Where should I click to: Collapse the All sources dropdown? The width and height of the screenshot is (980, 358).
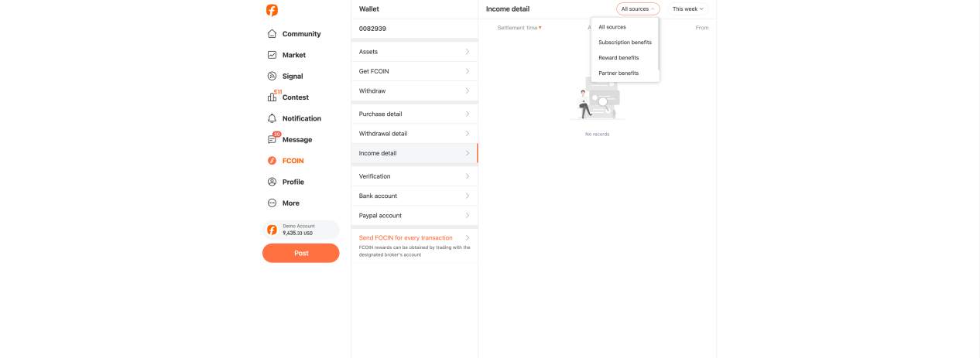click(638, 9)
